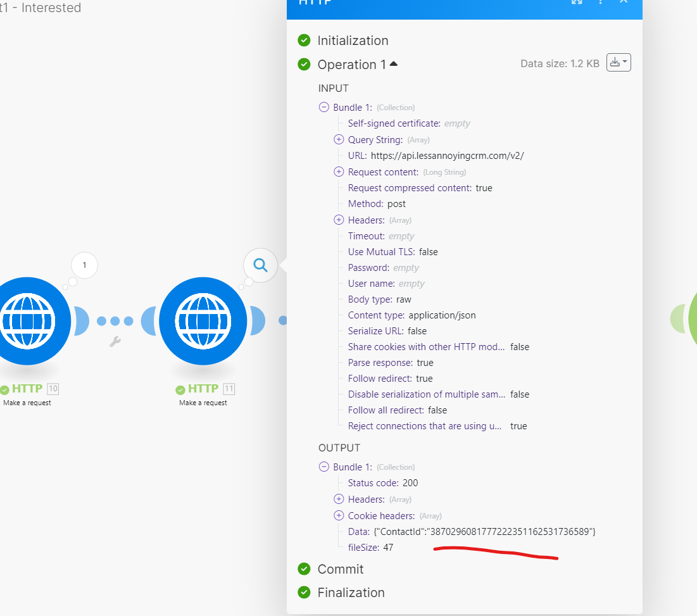Select the Finalization step label
697x616 pixels.
click(x=351, y=593)
